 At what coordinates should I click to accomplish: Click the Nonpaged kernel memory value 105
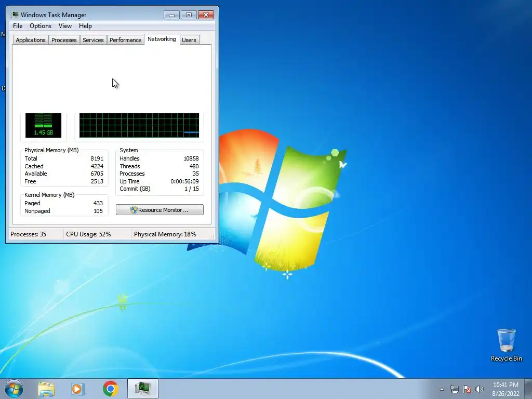pos(98,211)
